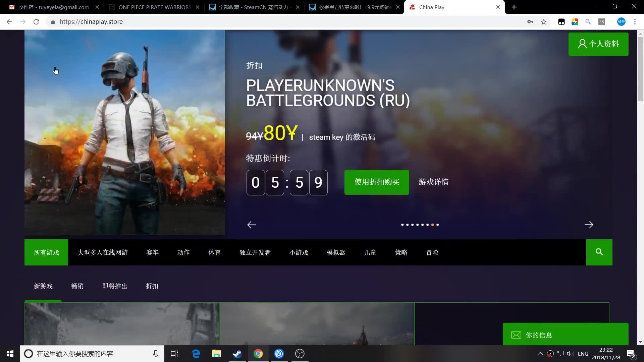This screenshot has width=644, height=362.
Task: Open the 个人资料 profile button
Action: [x=598, y=44]
